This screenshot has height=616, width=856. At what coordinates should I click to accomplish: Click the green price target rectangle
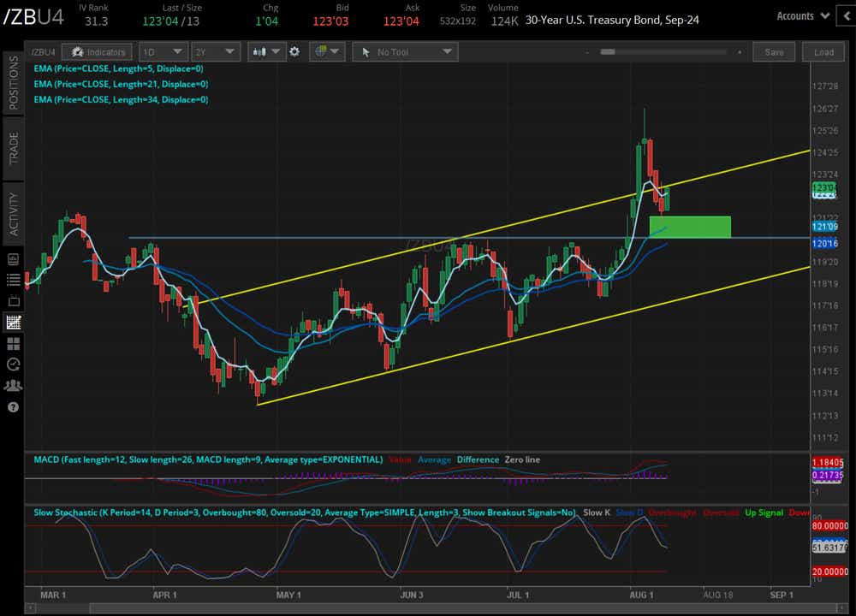690,227
